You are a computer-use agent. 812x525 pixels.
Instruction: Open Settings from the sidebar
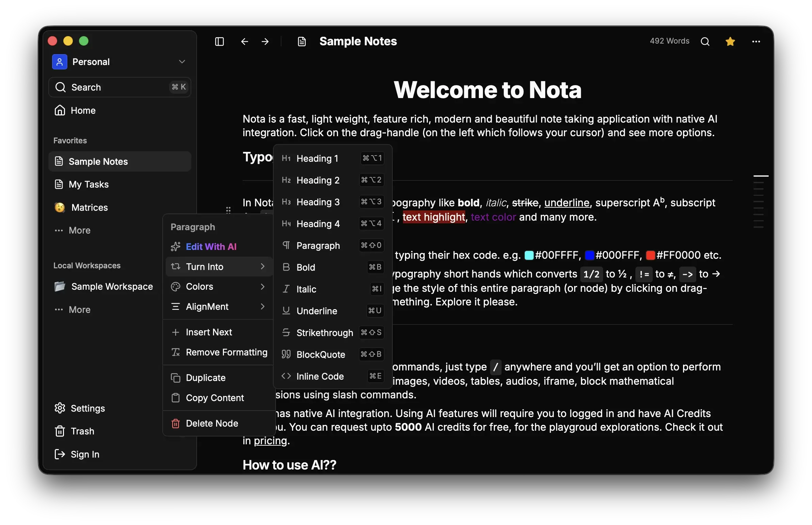pos(87,408)
